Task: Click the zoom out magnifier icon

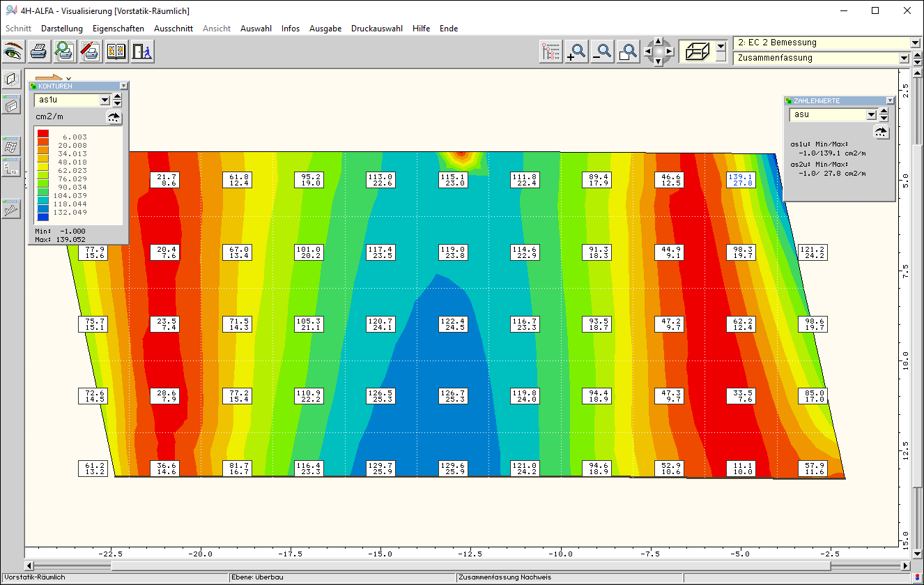Action: click(602, 52)
